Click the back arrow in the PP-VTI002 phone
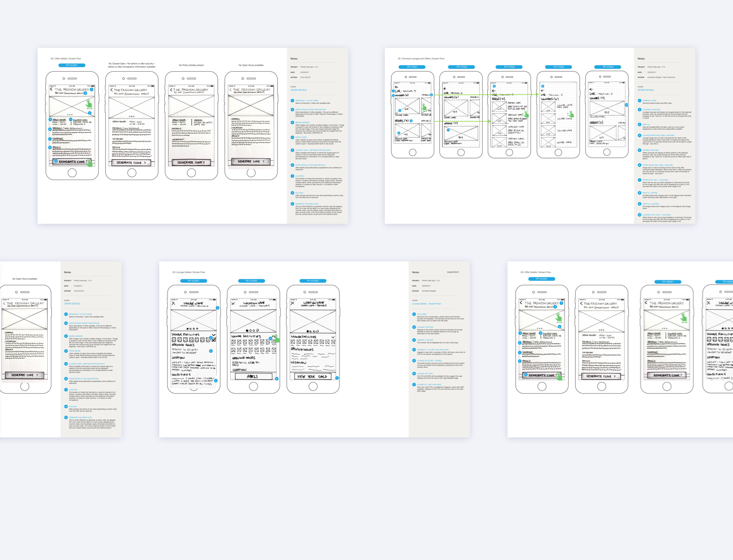This screenshot has height=560, width=733. pos(445,89)
